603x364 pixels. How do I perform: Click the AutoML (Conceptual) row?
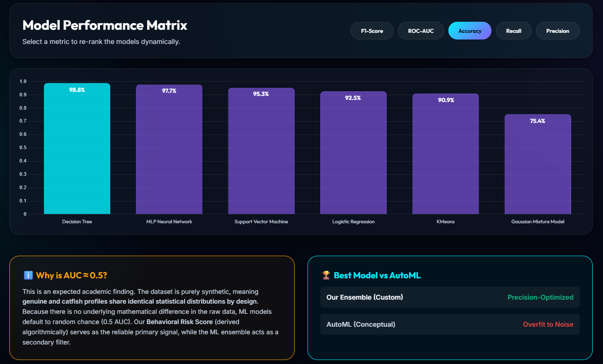click(450, 324)
